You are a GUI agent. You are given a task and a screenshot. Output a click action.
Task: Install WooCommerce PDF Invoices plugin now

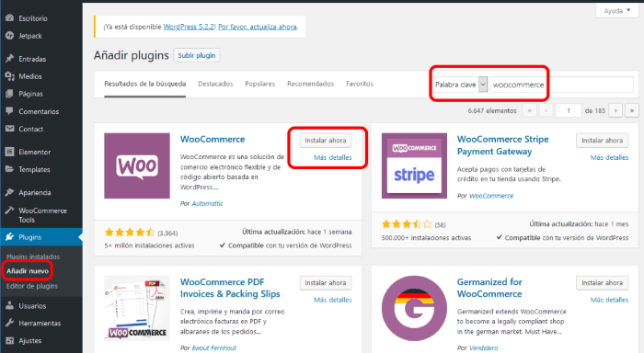tap(326, 283)
